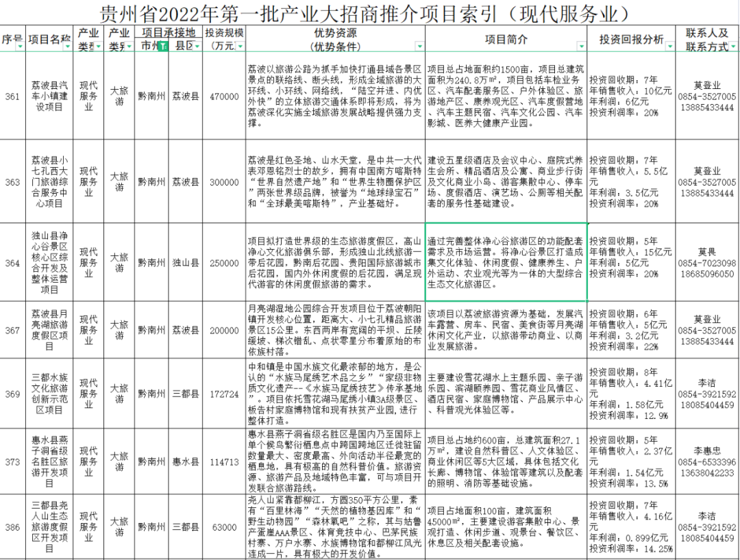Open the 项目简介 column filter dropdown
This screenshot has width=740, height=560.
[x=581, y=47]
